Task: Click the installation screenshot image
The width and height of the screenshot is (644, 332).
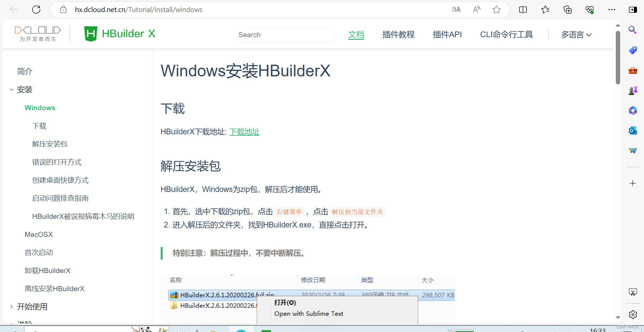Action: (308, 299)
